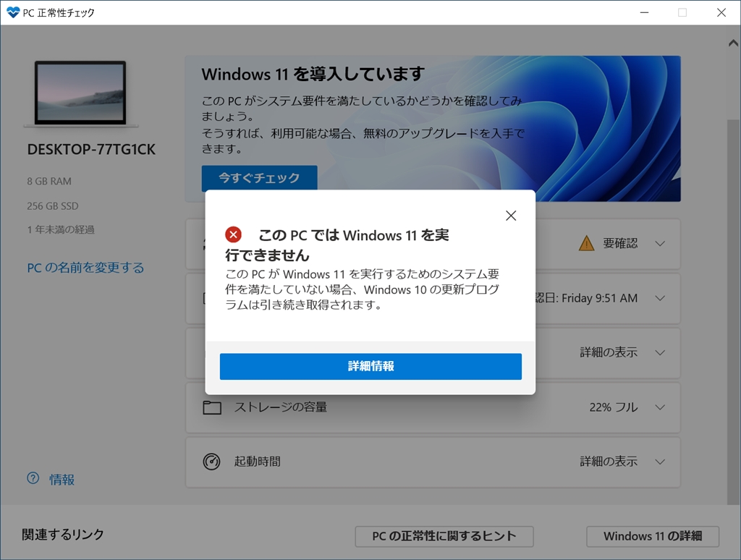Expand the ストレージの容量 chevron
The width and height of the screenshot is (741, 560).
pyautogui.click(x=660, y=407)
